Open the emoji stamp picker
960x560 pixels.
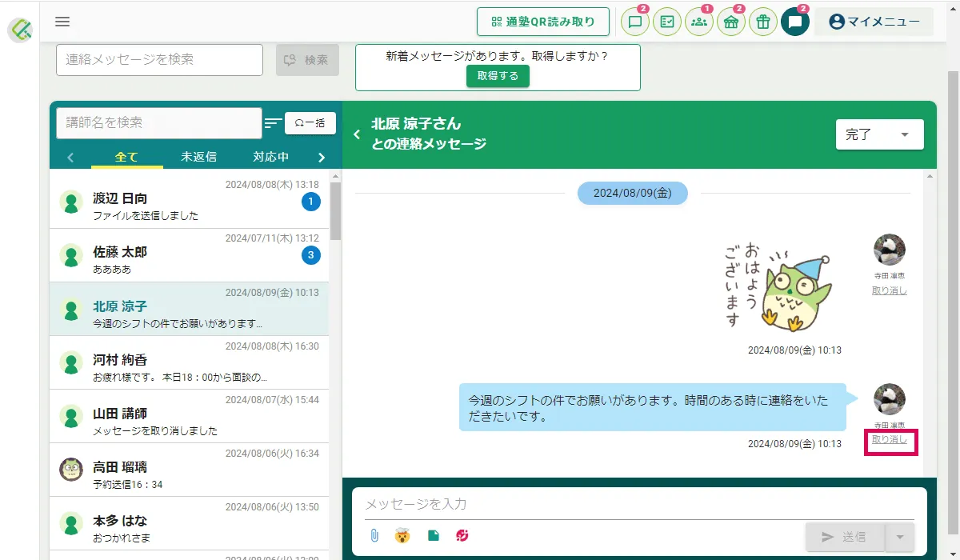(402, 535)
